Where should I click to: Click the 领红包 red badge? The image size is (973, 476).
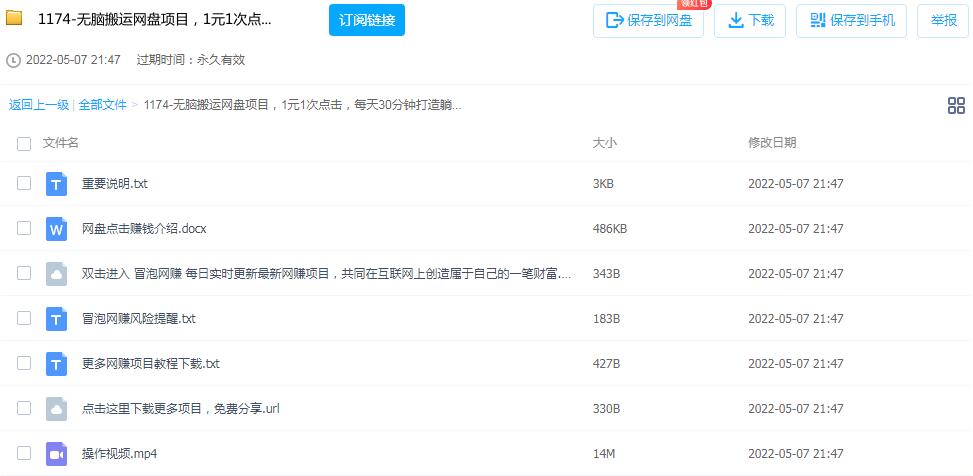click(694, 4)
